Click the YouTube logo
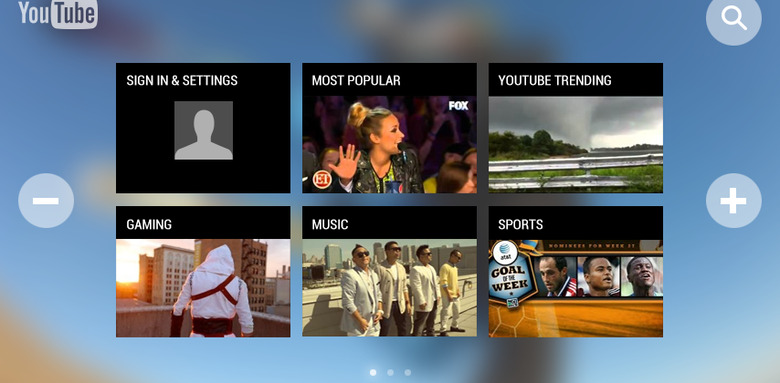The width and height of the screenshot is (780, 383). [x=58, y=13]
